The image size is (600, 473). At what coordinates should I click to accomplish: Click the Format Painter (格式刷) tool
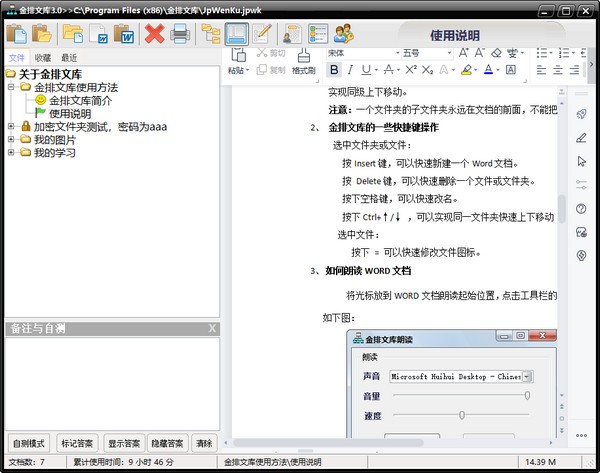click(x=304, y=61)
